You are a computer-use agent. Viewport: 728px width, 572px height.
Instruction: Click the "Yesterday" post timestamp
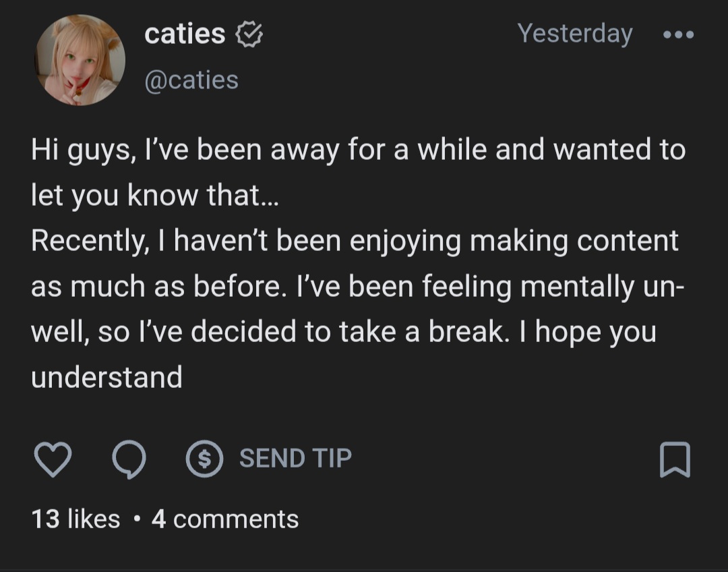[575, 33]
